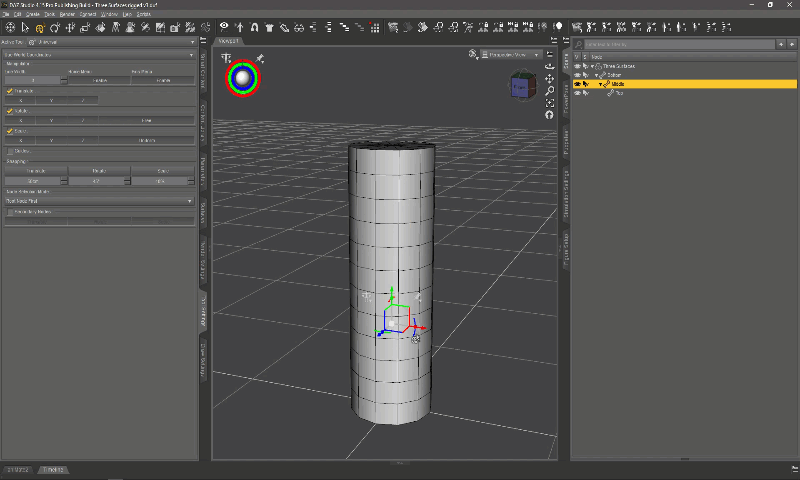
Task: Activate the Universal tool in toolbar
Action: [40, 28]
